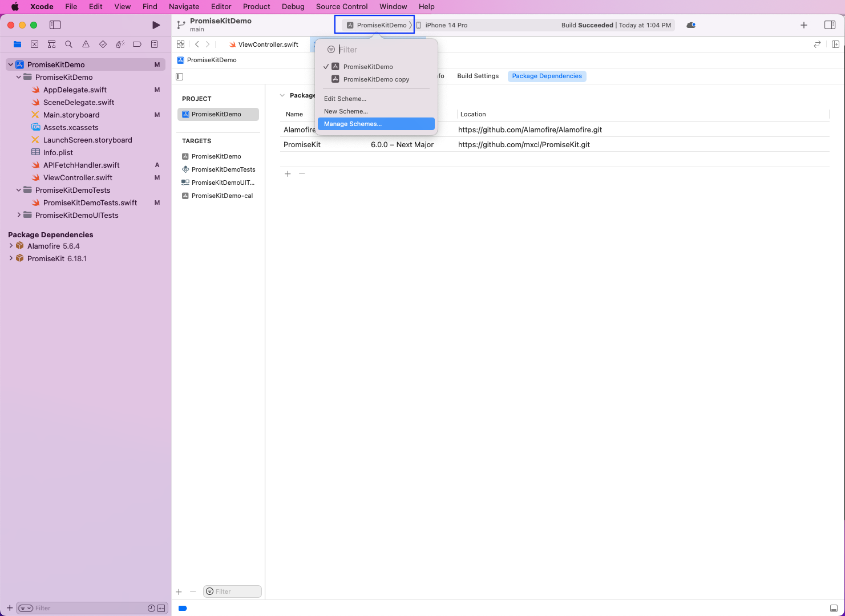Open APIFetchHandler.swift file

[x=81, y=165]
